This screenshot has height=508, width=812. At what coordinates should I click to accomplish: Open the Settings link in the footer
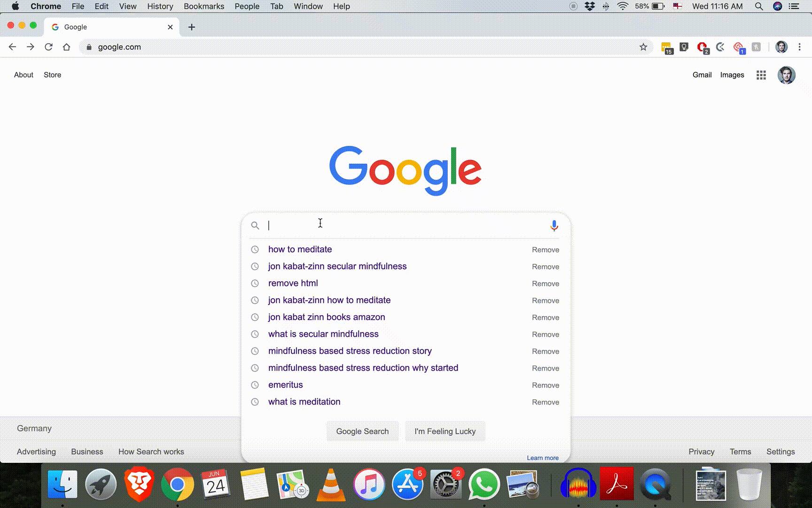click(781, 452)
